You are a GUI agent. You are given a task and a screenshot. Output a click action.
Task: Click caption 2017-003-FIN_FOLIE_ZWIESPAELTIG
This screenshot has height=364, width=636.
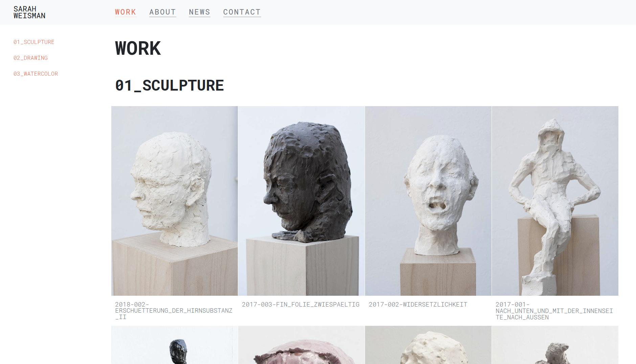coord(301,305)
